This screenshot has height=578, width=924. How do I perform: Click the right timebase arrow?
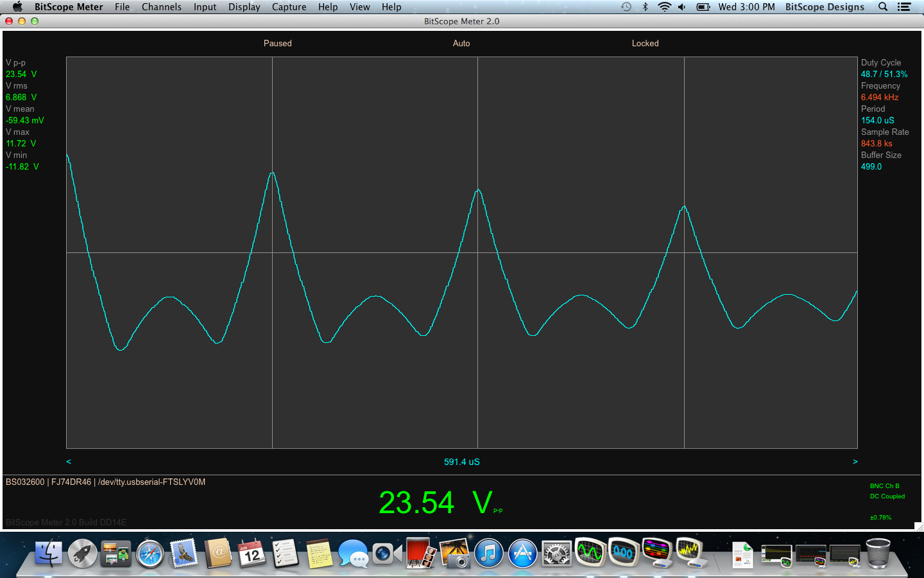855,462
